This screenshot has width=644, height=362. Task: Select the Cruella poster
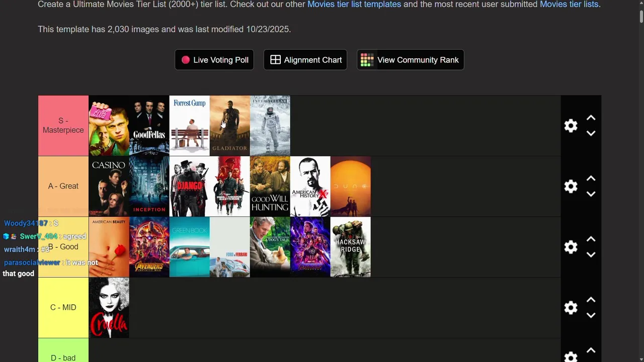109,308
